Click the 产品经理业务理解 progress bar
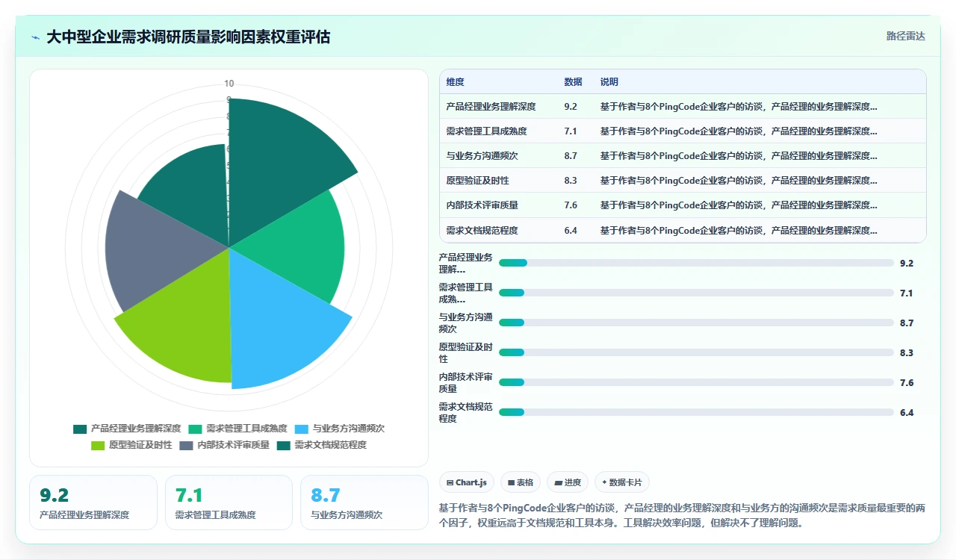956x560 pixels. click(x=696, y=263)
